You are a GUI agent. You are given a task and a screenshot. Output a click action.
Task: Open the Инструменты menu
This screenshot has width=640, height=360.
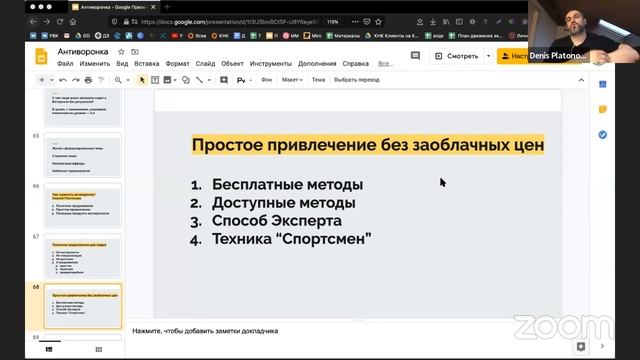point(271,64)
